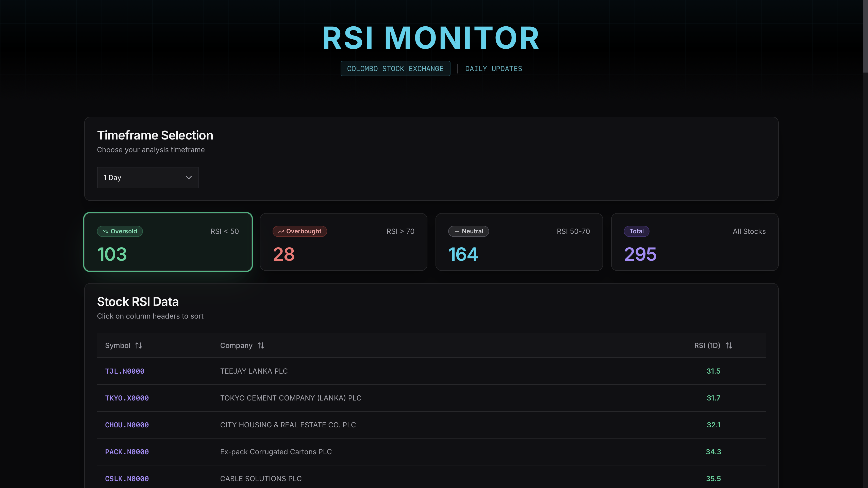Click the DAILY UPDATES label
Screen dimensions: 868x488
pyautogui.click(x=493, y=68)
